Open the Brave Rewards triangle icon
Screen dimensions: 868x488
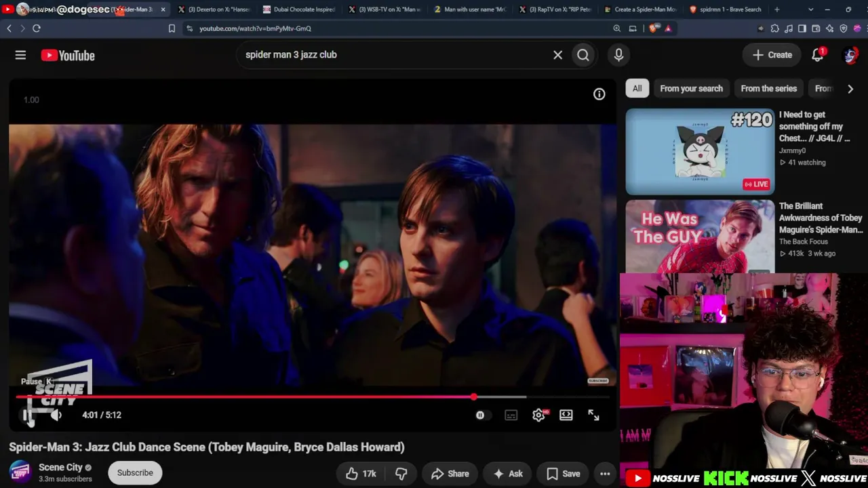pos(668,28)
